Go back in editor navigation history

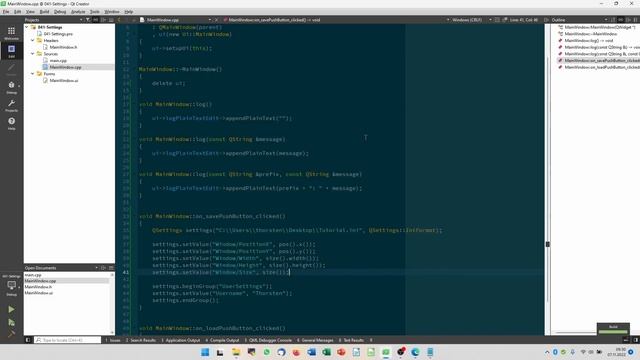pyautogui.click(x=119, y=20)
